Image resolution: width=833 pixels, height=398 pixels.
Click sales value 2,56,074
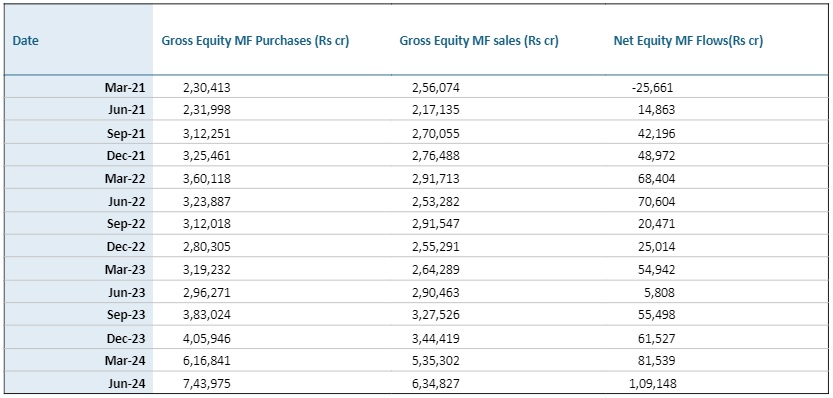point(436,88)
